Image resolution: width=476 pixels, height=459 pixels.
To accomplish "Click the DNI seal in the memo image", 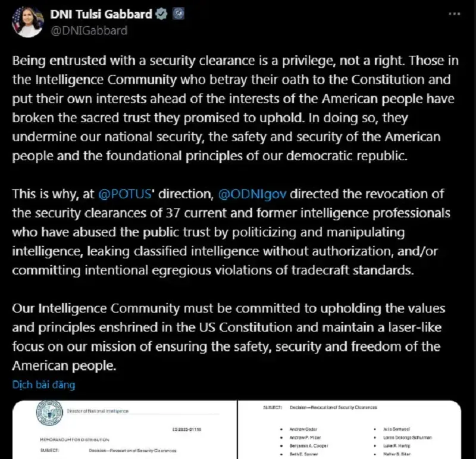I will 49,413.
